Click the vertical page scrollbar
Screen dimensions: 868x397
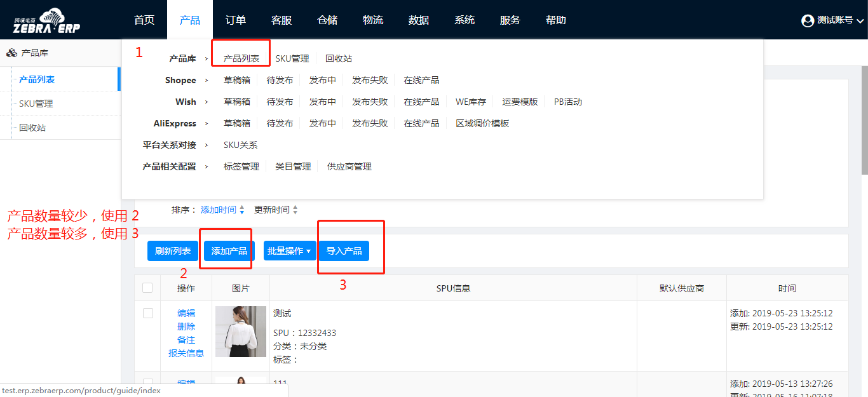coord(864,121)
